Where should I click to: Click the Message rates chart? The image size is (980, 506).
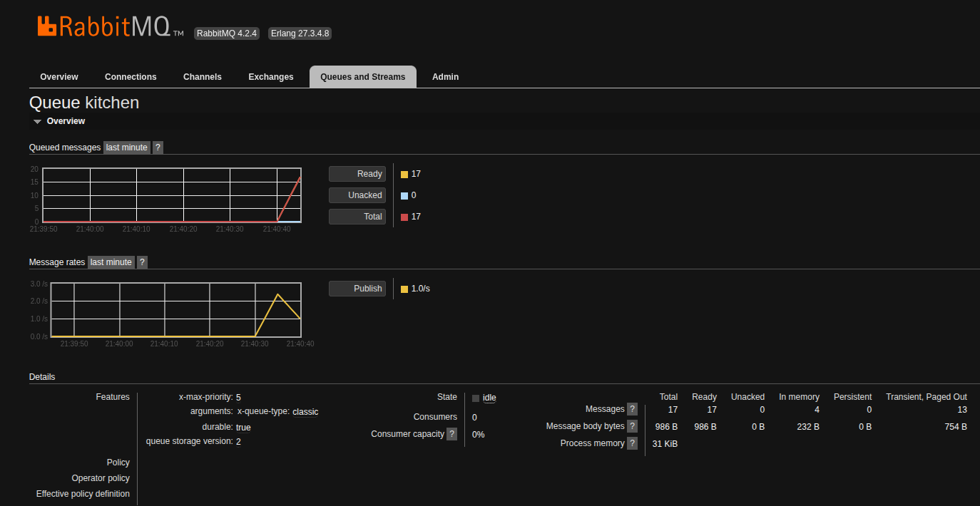click(x=176, y=310)
